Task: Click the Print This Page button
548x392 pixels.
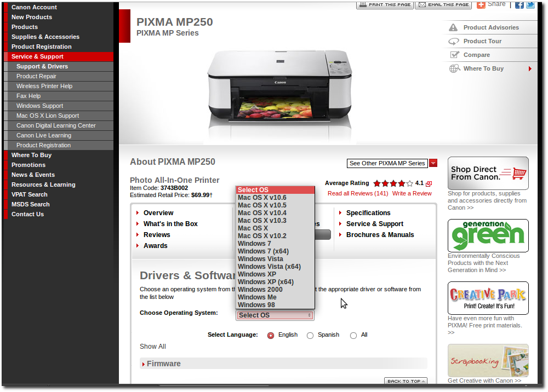Action: pos(385,5)
